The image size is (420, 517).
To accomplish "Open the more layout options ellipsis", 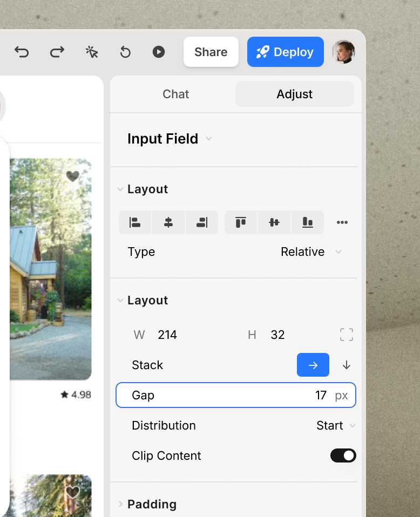I will [342, 222].
